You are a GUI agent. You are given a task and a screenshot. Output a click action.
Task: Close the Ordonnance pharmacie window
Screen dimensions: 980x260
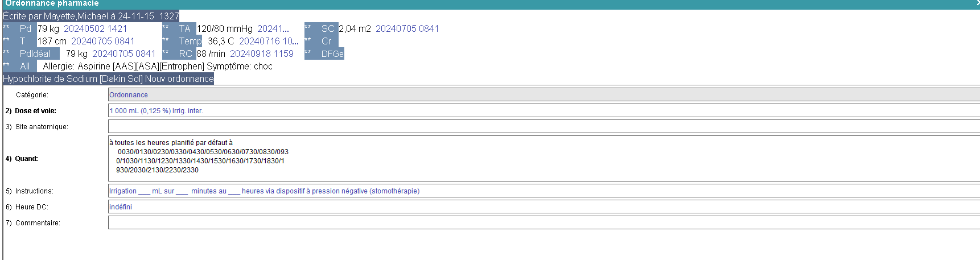(977, 3)
